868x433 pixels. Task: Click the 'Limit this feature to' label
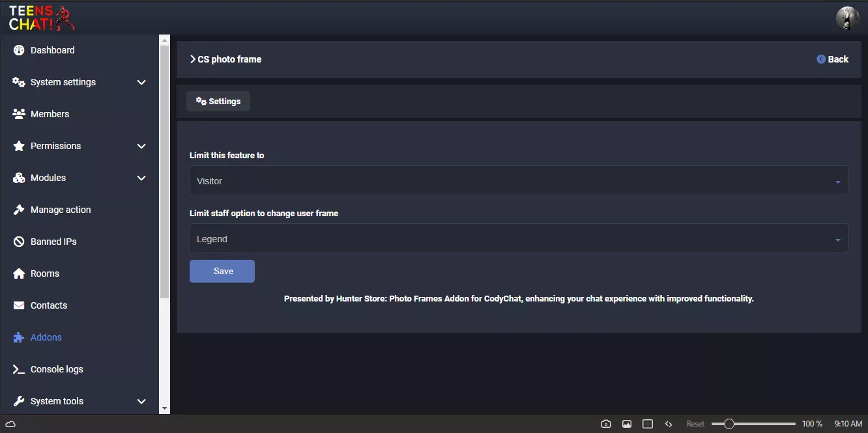tap(227, 156)
